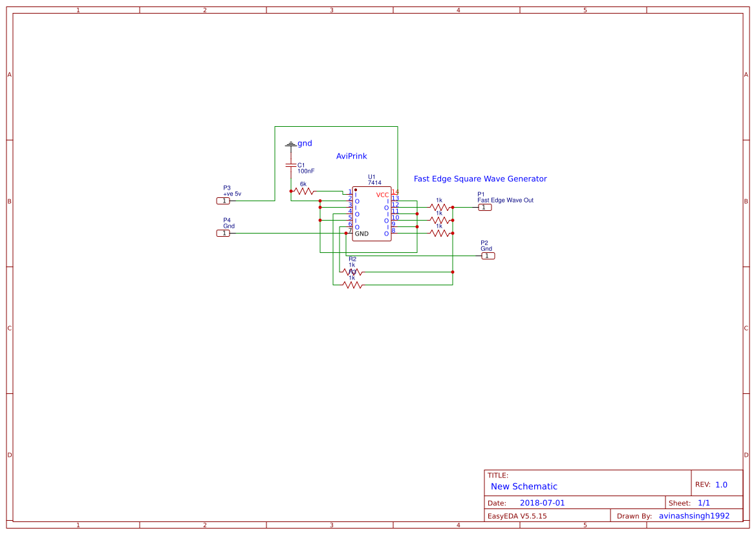This screenshot has width=756, height=535.
Task: Click the P2 Gnd connector pin box
Action: point(488,256)
